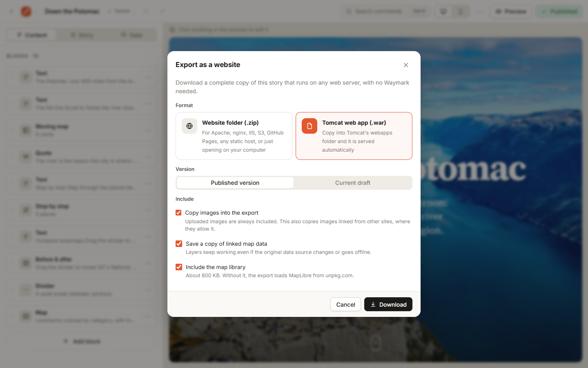Click the text mentioning MapLibre from unpkg.com
This screenshot has width=588, height=368.
(270, 276)
